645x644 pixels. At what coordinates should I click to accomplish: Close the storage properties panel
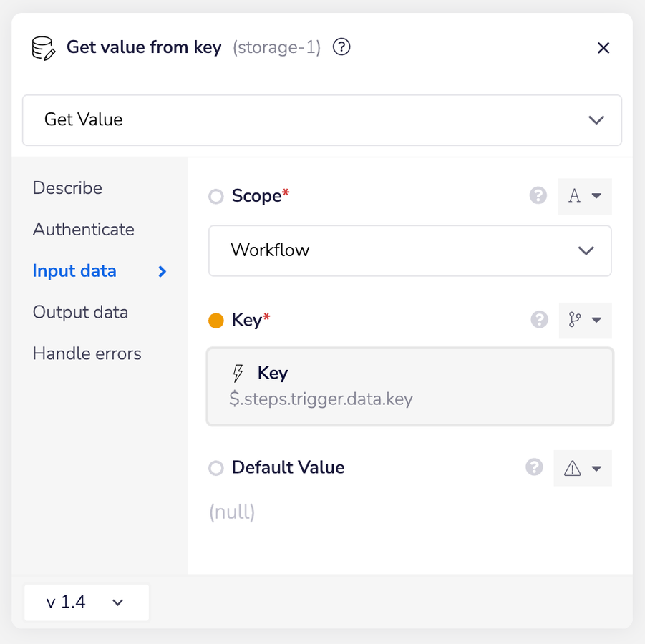click(x=603, y=48)
